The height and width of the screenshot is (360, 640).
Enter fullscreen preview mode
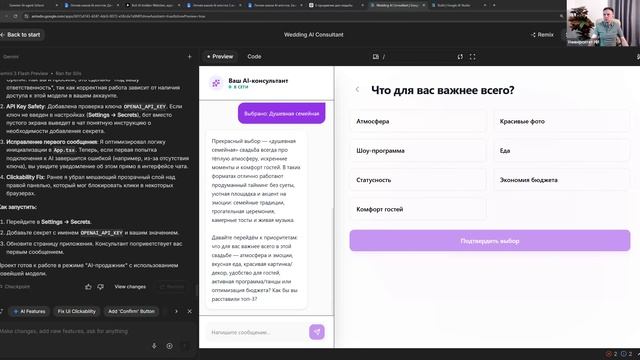472,57
